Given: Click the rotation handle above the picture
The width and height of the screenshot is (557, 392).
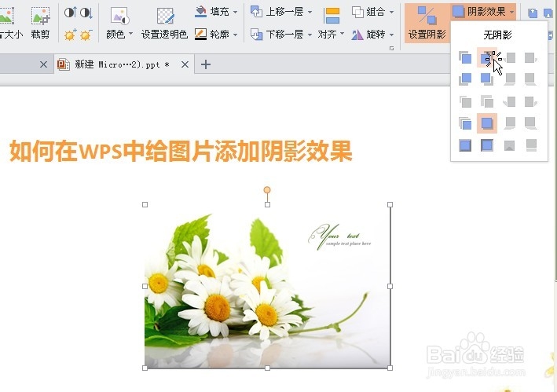Looking at the screenshot, I should tap(267, 190).
